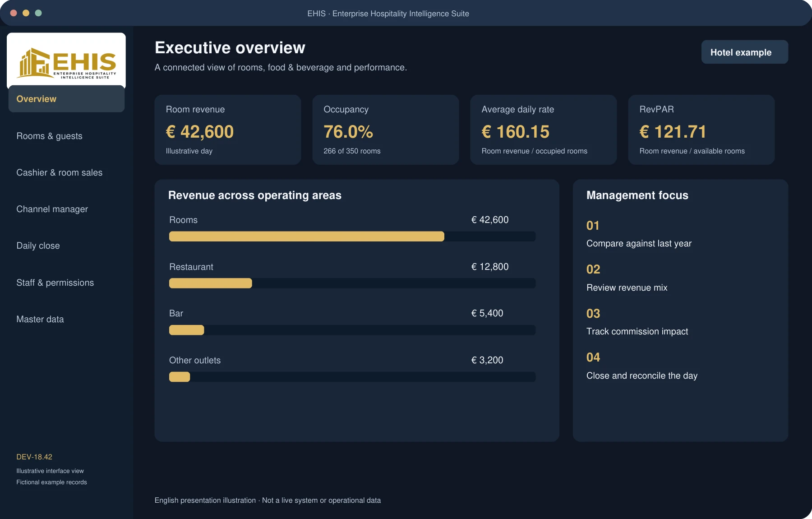Click the green maximize window button
The image size is (812, 519).
pos(38,13)
